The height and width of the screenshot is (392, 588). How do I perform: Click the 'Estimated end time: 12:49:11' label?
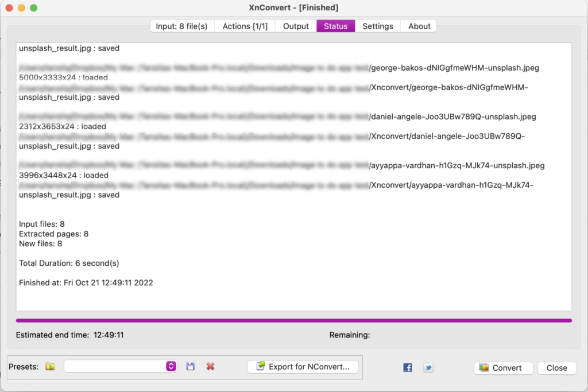coord(69,335)
